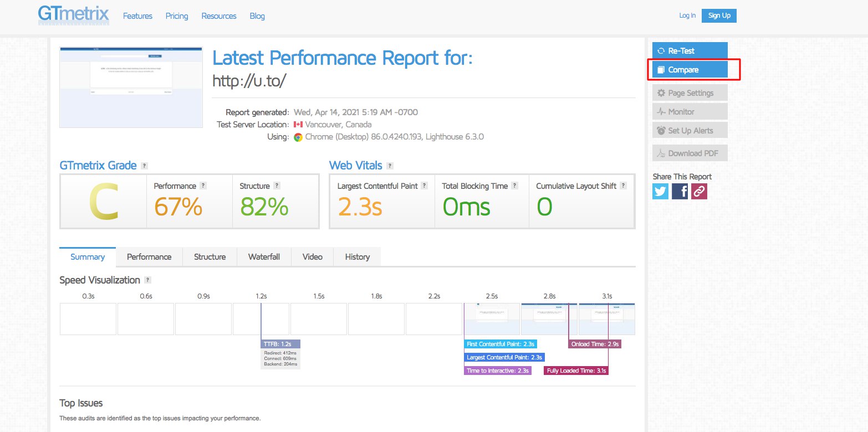This screenshot has width=868, height=432.
Task: Click the Top Issues heading
Action: click(x=81, y=403)
